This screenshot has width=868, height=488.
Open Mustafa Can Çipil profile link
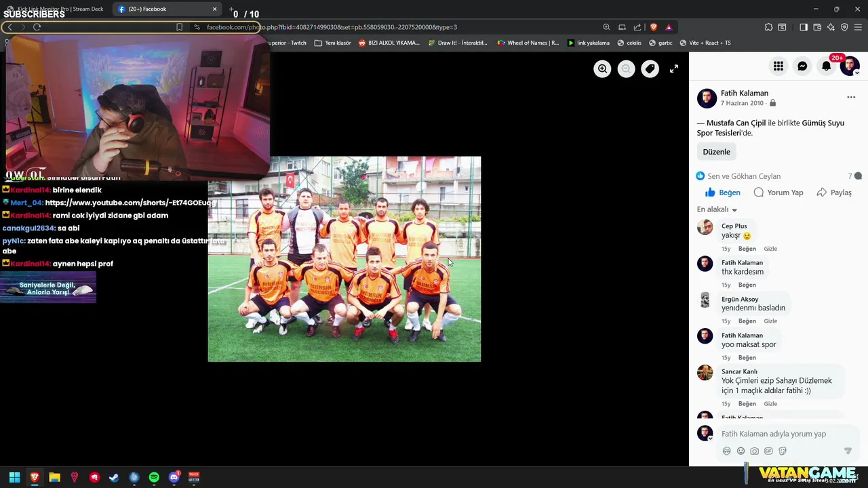pyautogui.click(x=736, y=123)
